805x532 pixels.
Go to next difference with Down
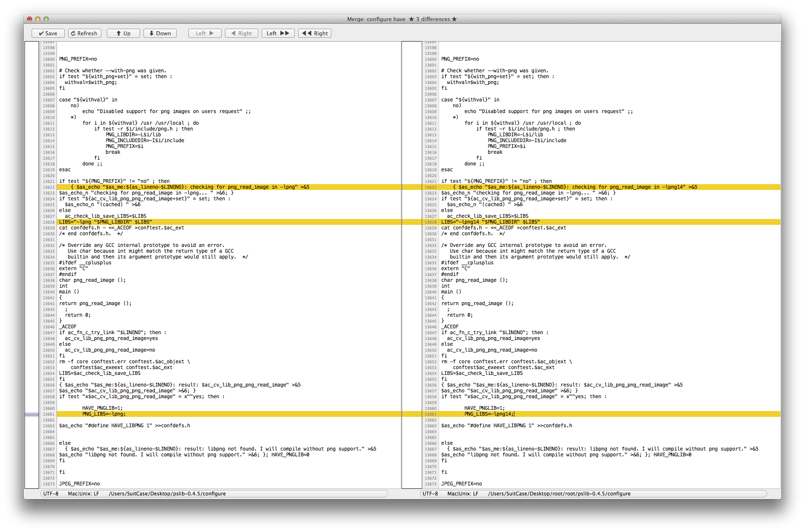coord(160,33)
